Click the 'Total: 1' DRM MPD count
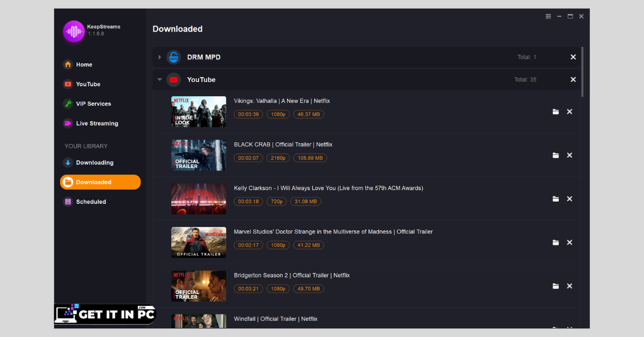Screen dimensions: 644x337 (x=527, y=57)
